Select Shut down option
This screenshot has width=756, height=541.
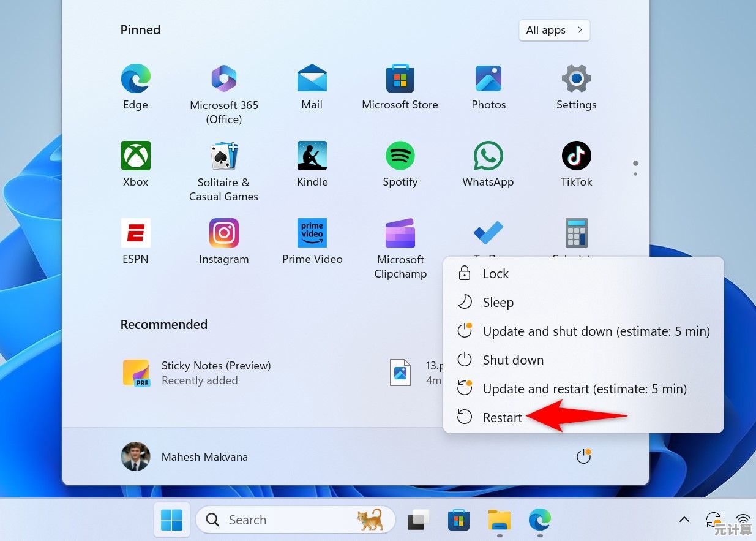click(x=512, y=360)
